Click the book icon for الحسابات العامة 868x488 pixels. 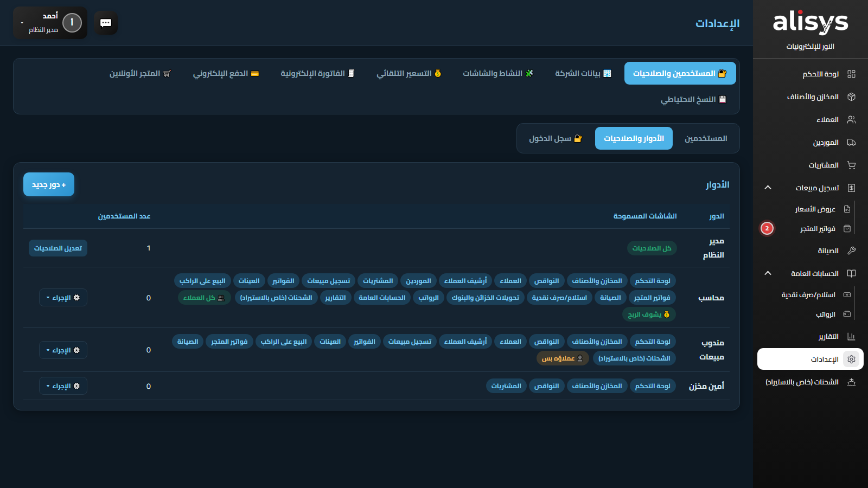tap(851, 273)
